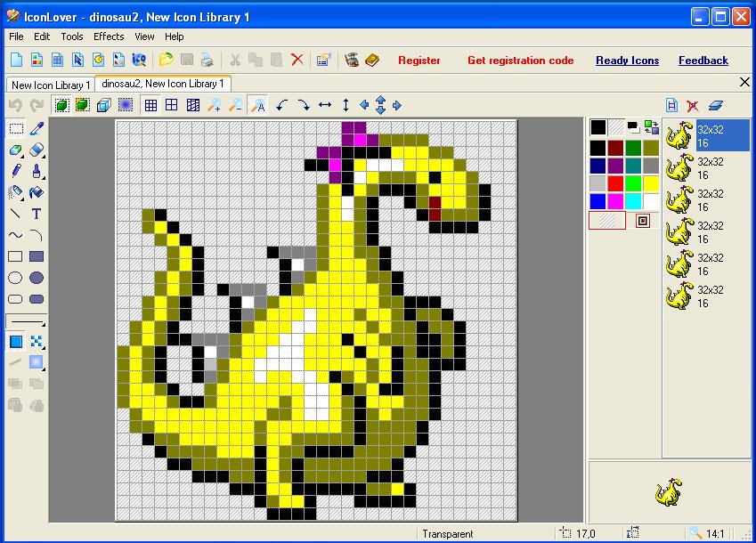756x543 pixels.
Task: Open the help book icon
Action: [371, 60]
